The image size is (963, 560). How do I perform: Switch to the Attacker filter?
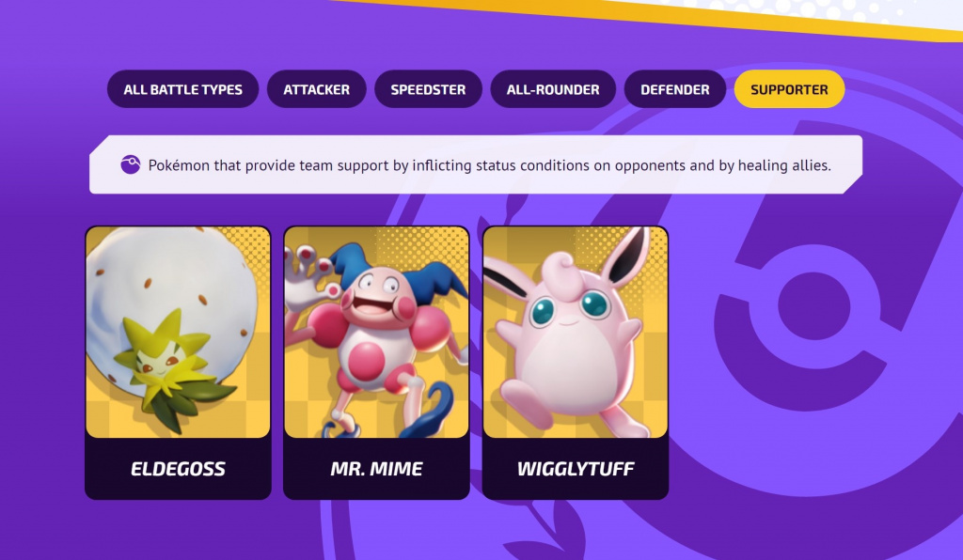click(x=316, y=89)
